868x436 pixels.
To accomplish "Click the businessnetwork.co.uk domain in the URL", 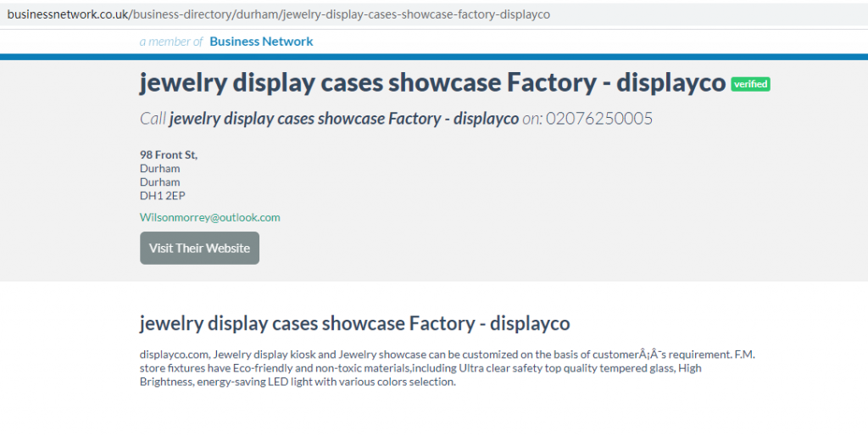I will [68, 14].
